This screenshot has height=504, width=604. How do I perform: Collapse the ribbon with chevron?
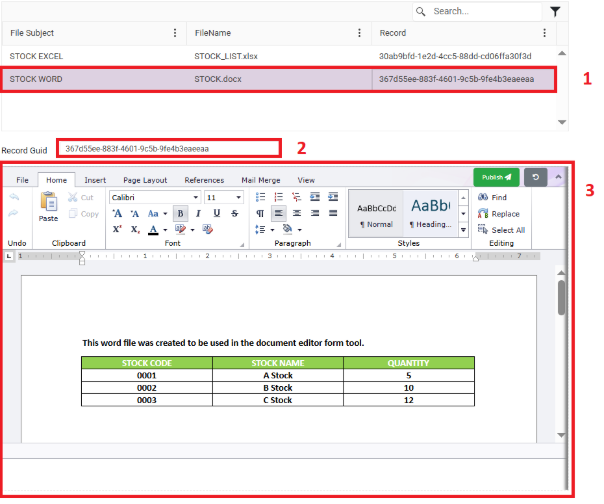(558, 177)
